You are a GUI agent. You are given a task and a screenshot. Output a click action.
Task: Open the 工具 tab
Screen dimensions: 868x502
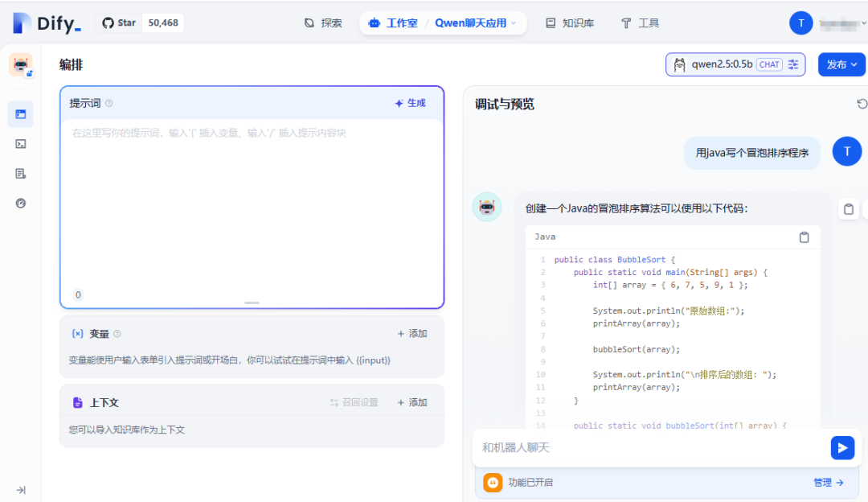(x=641, y=23)
